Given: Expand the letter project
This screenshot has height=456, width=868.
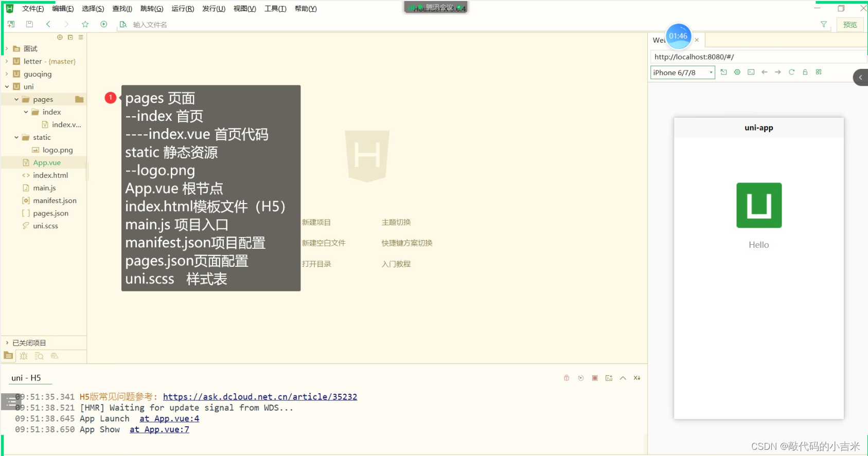Looking at the screenshot, I should click(7, 61).
